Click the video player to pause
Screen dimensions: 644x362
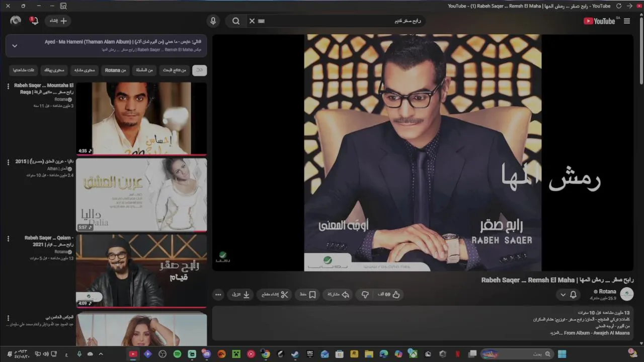pos(423,152)
